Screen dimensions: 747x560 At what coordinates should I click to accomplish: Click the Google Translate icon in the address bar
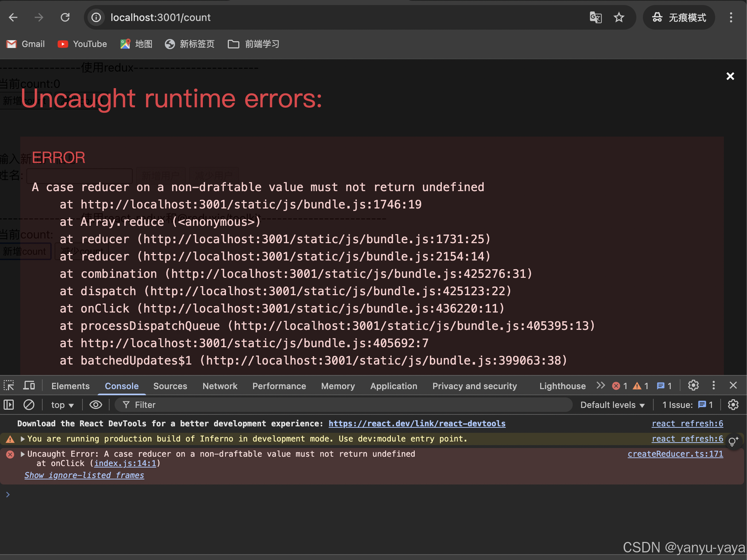pyautogui.click(x=596, y=17)
